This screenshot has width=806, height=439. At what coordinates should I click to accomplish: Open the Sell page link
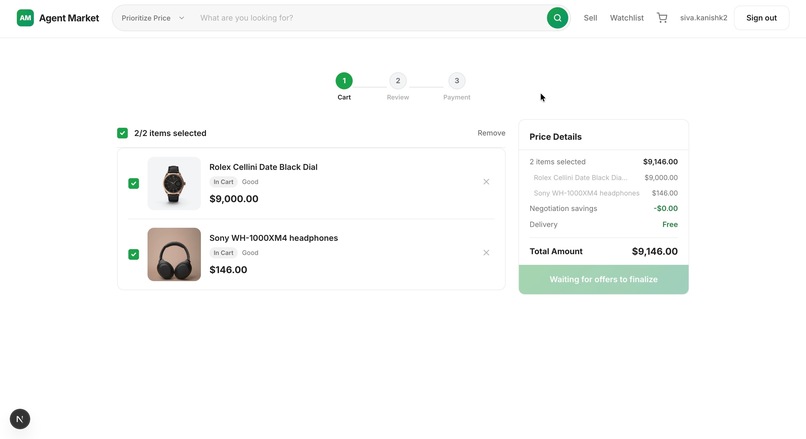590,18
